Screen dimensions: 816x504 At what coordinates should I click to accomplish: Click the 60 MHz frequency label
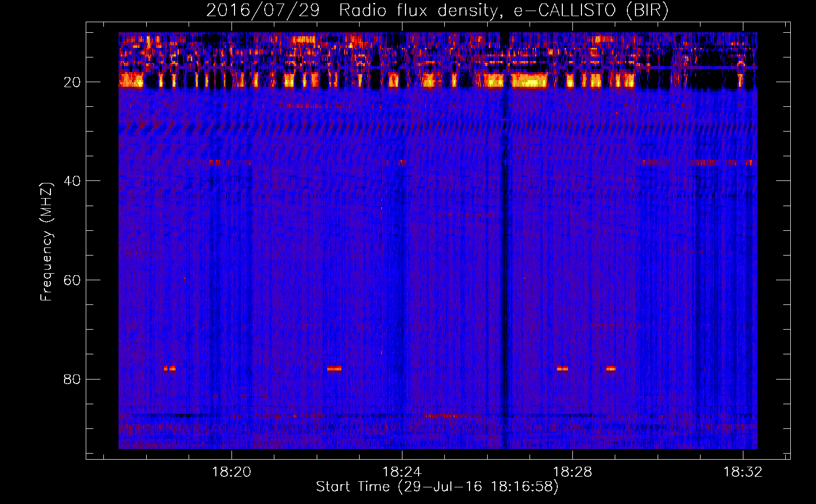[72, 280]
